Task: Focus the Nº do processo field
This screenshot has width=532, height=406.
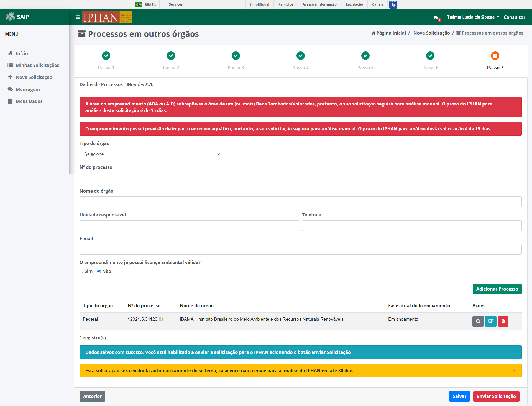Action: 169,178
